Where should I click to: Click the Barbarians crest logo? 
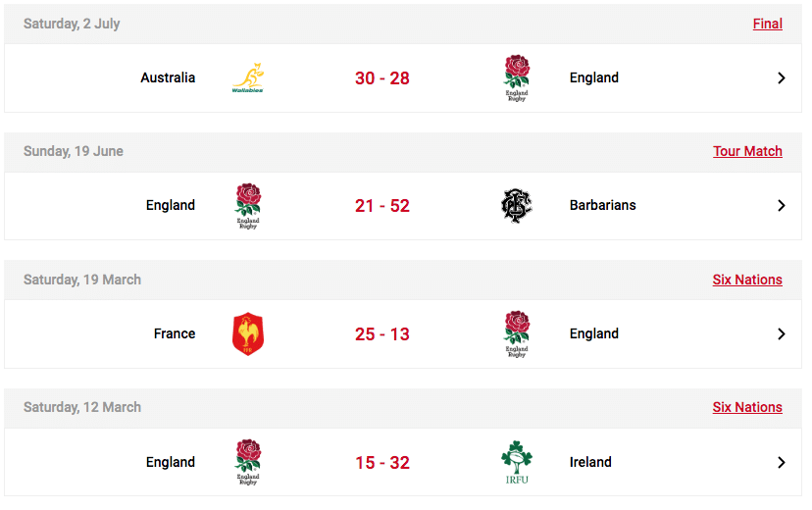pyautogui.click(x=516, y=206)
